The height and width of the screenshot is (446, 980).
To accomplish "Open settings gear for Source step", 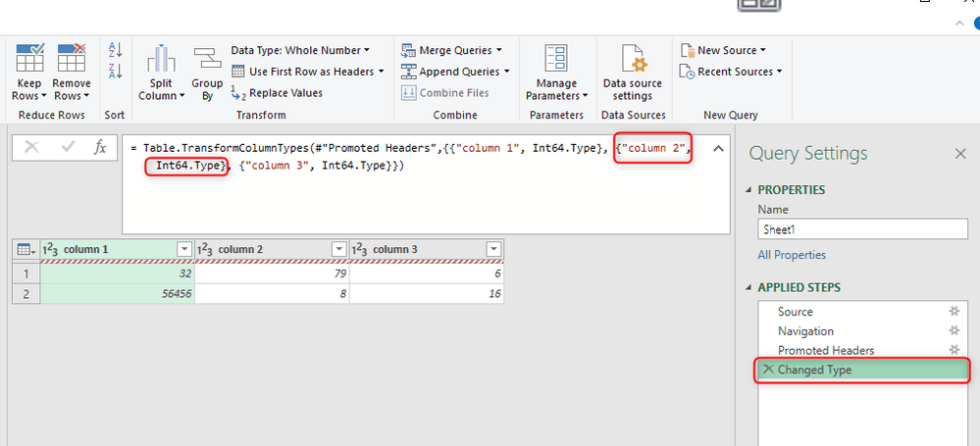I will click(x=954, y=312).
